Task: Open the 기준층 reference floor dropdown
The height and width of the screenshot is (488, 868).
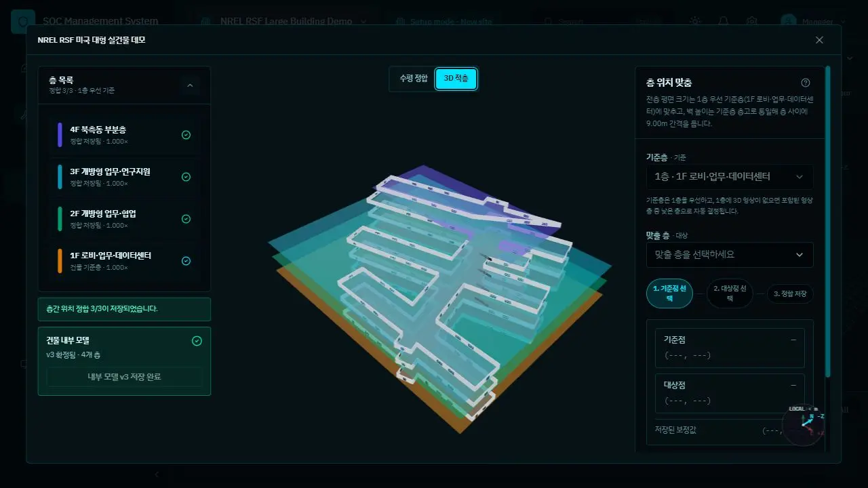Action: (730, 177)
